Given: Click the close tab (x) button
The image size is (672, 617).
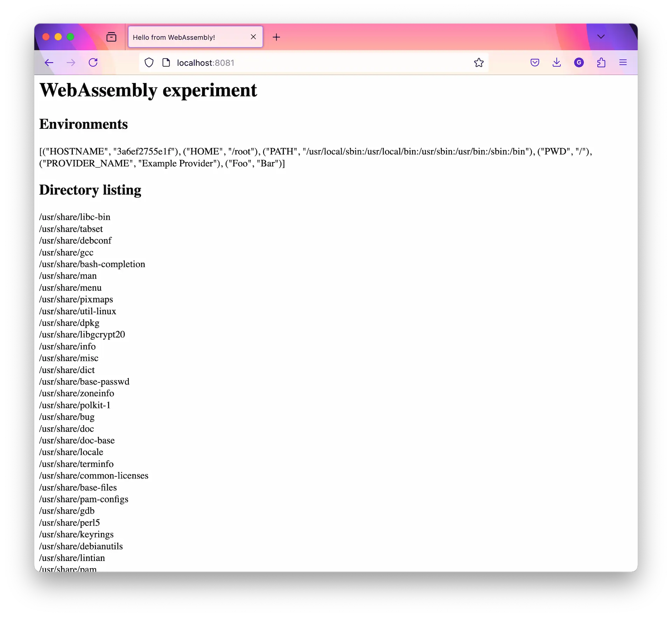Looking at the screenshot, I should (253, 37).
